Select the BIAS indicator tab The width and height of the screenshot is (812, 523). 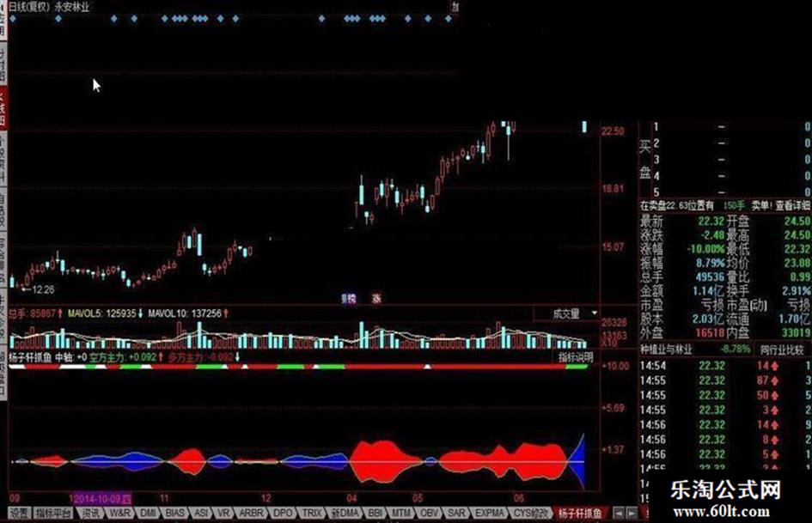(174, 513)
